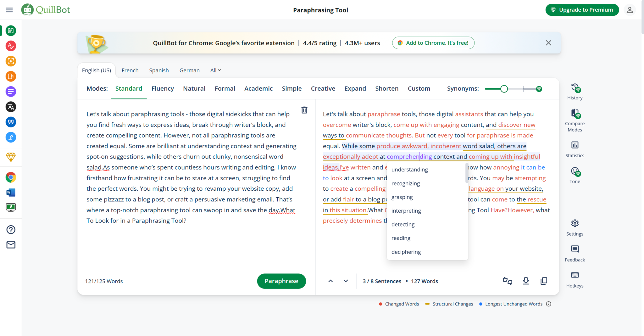This screenshot has height=336, width=644.
Task: Click the premium end of Synonyms slider
Action: (539, 89)
